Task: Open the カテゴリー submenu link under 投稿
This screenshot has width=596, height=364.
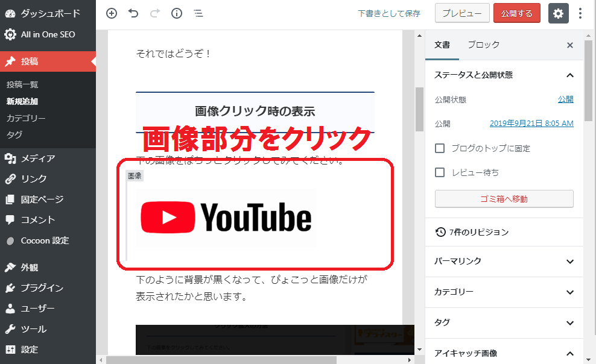Action: pos(26,118)
